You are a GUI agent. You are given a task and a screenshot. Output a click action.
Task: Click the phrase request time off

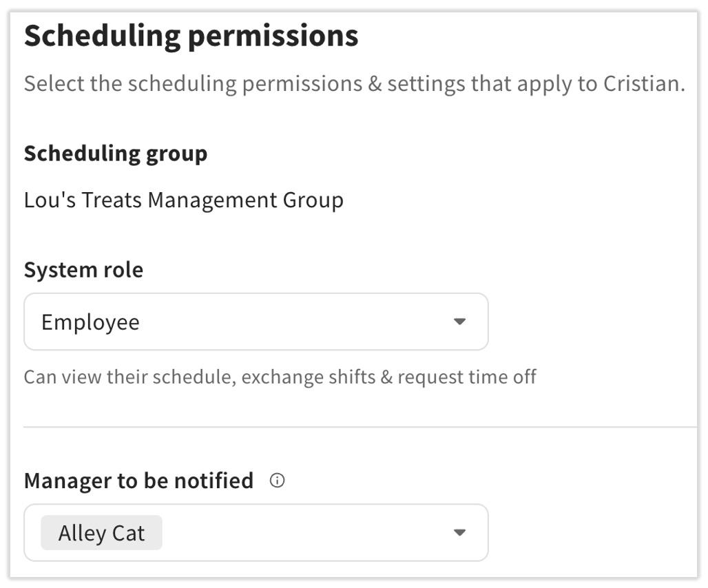point(467,377)
